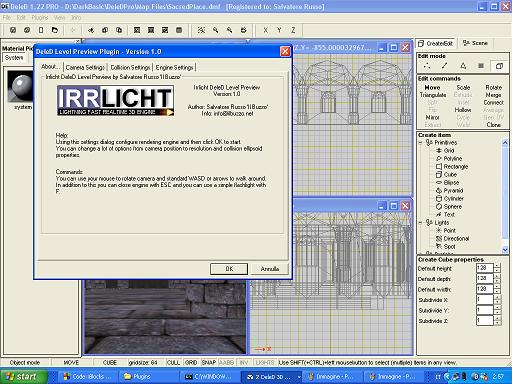
Task: Click the Rotate edit command
Action: (x=494, y=87)
